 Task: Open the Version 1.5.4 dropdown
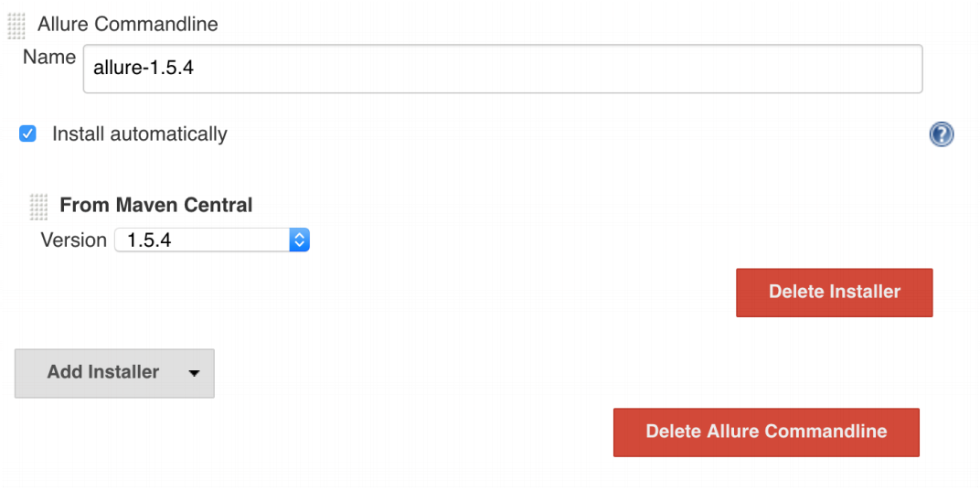[211, 240]
